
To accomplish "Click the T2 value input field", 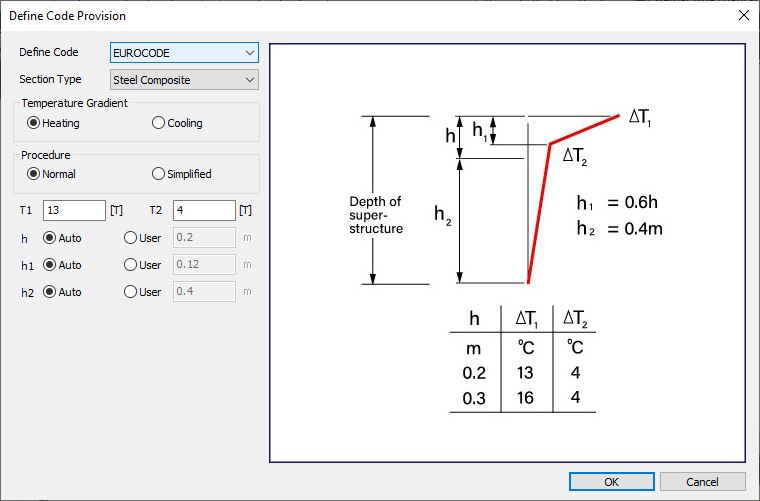I will click(x=204, y=210).
